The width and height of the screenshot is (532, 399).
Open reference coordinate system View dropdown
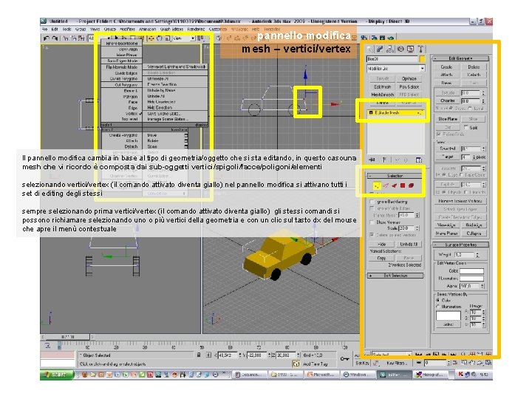point(183,38)
